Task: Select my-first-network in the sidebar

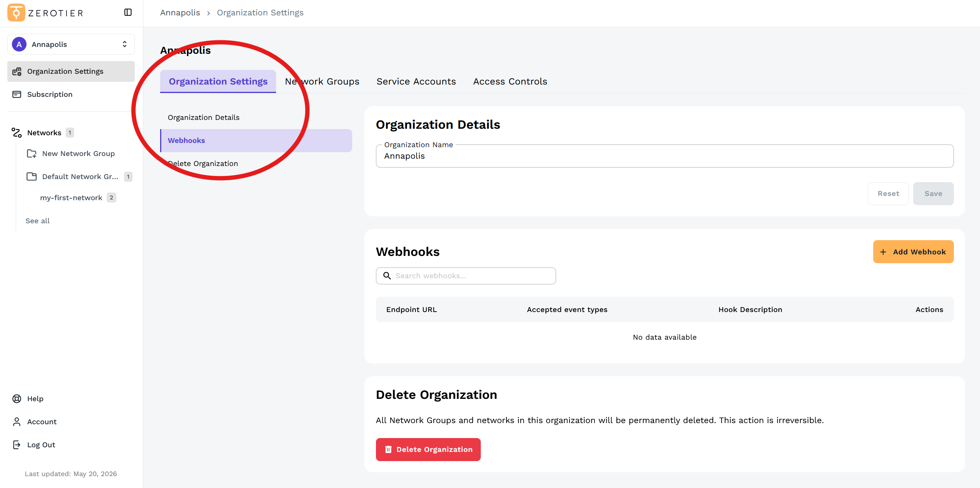Action: point(71,198)
